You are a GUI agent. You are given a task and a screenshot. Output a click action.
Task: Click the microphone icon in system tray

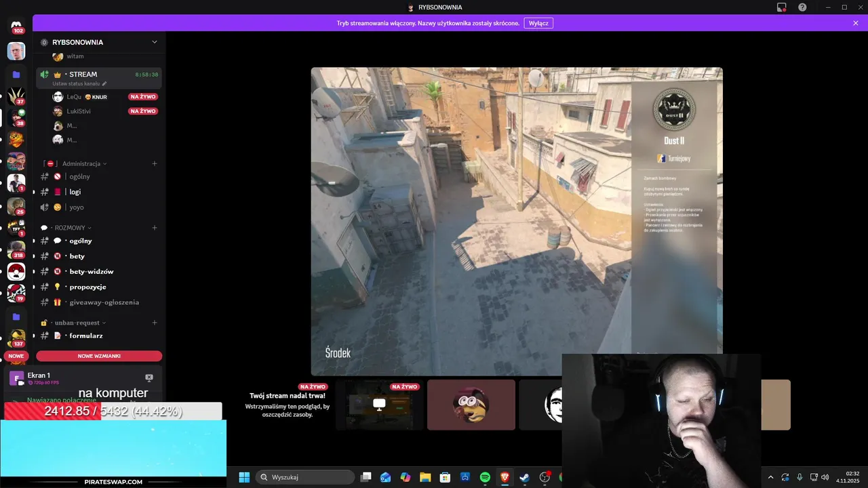(800, 477)
